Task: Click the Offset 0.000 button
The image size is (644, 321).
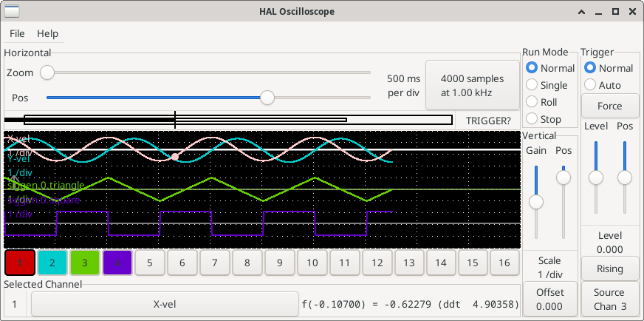Action: tap(550, 300)
